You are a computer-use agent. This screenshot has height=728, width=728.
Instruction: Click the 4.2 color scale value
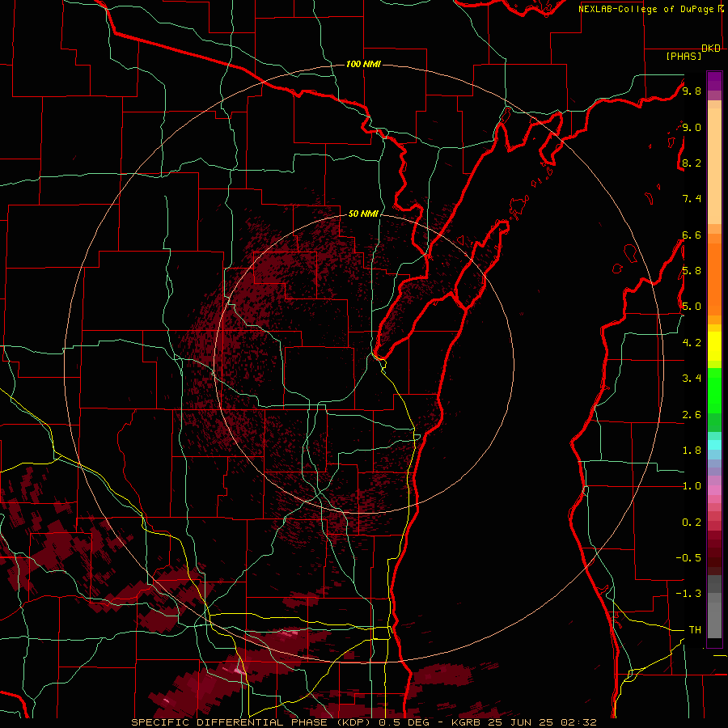click(692, 343)
